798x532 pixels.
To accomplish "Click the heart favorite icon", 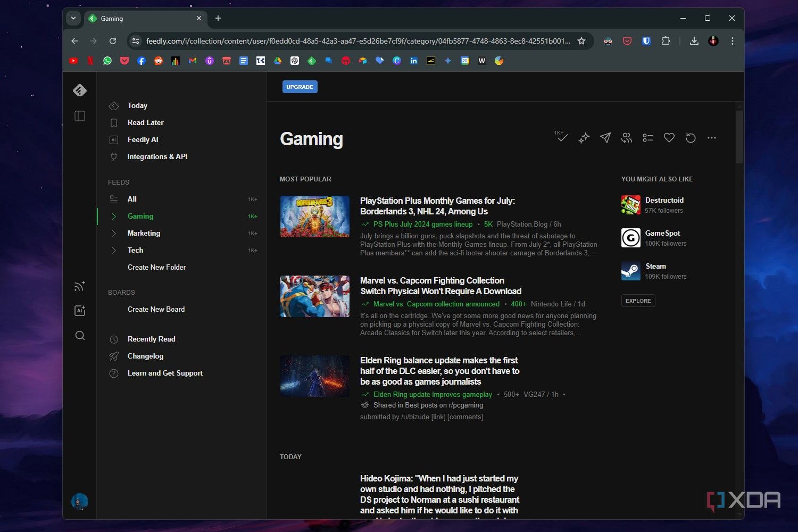I will click(669, 138).
